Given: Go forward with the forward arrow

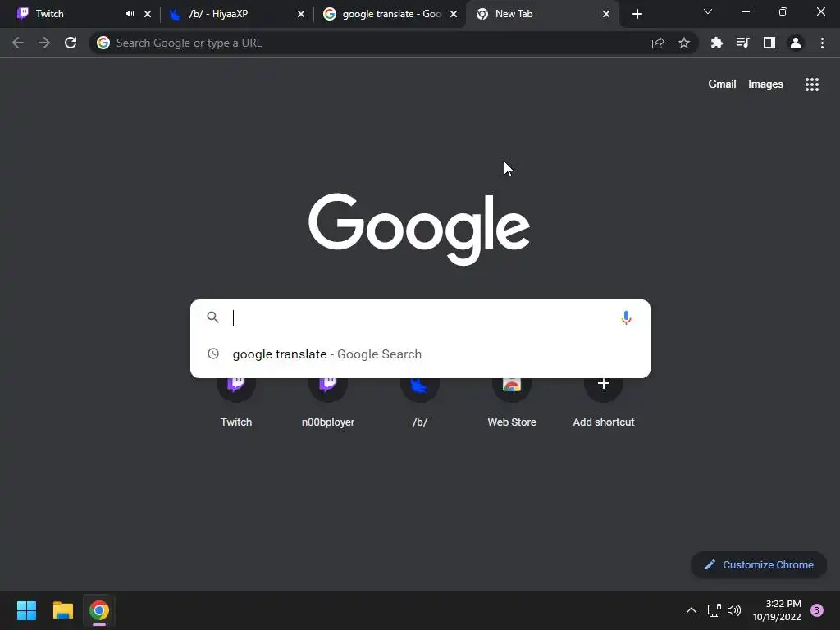Looking at the screenshot, I should coord(44,43).
